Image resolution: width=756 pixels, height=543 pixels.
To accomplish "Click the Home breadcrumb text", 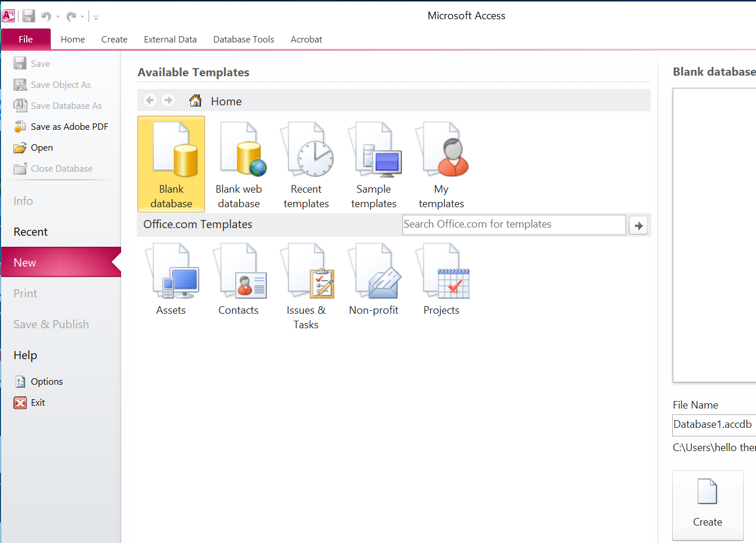I will tap(226, 101).
